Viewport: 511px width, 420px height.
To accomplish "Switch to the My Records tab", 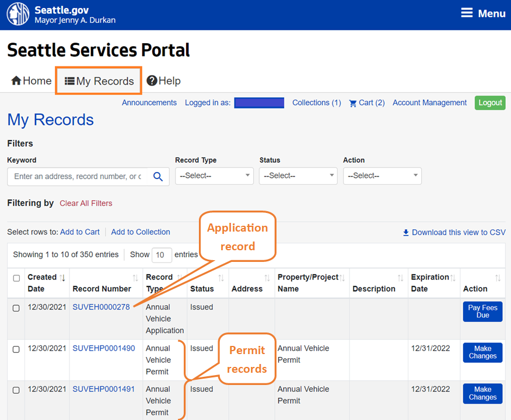I will pyautogui.click(x=99, y=81).
